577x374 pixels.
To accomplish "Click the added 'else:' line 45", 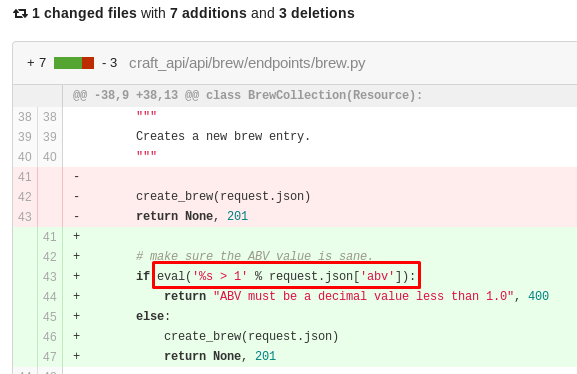I will coord(153,316).
